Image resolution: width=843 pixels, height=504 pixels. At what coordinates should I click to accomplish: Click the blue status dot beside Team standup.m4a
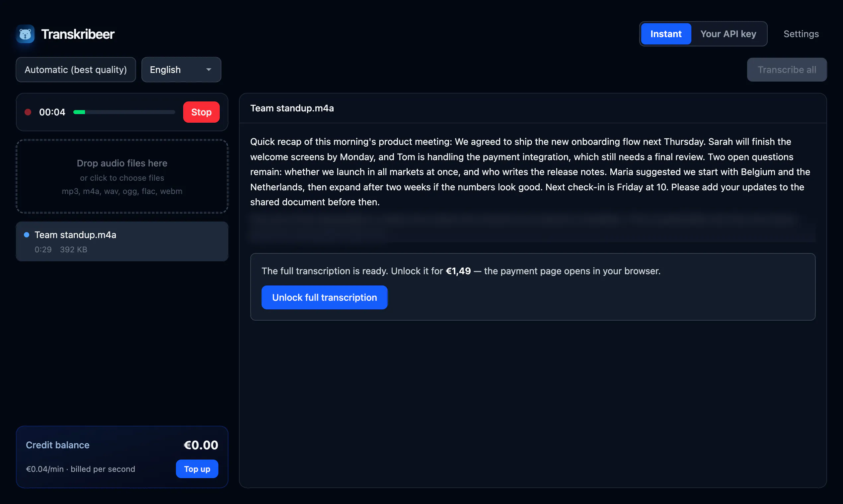[27, 235]
